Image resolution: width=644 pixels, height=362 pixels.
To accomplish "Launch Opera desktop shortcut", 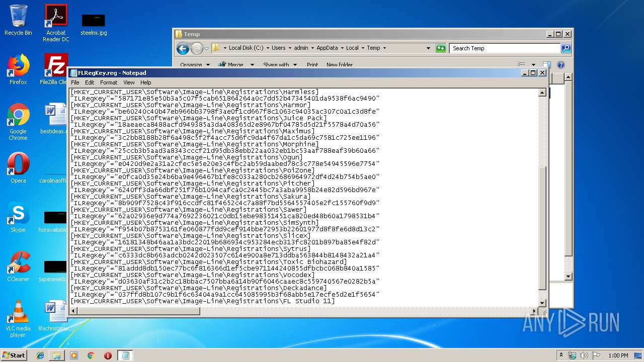I will 18,168.
